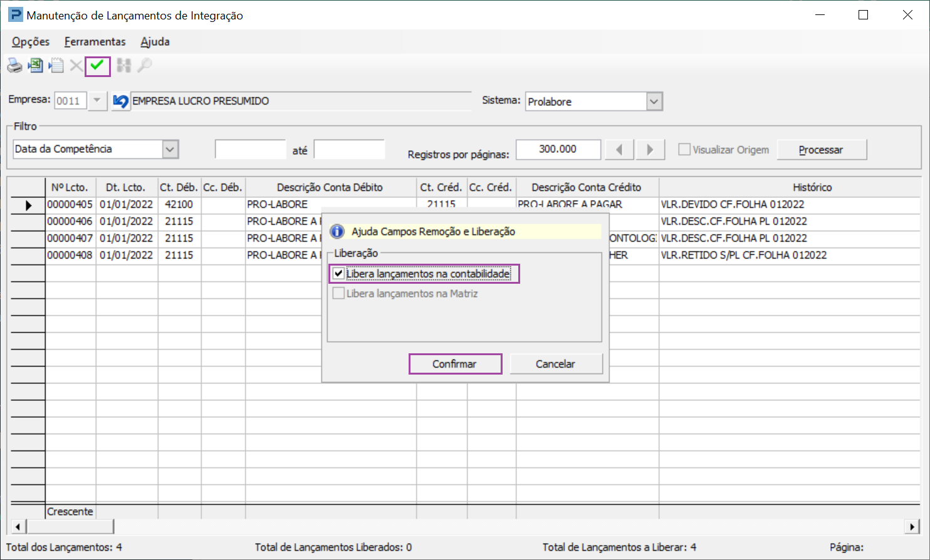Click the 'EMPRESA LUCRO PRESUMIDO' company name field
Viewport: 930px width, 560px height.
[x=301, y=101]
